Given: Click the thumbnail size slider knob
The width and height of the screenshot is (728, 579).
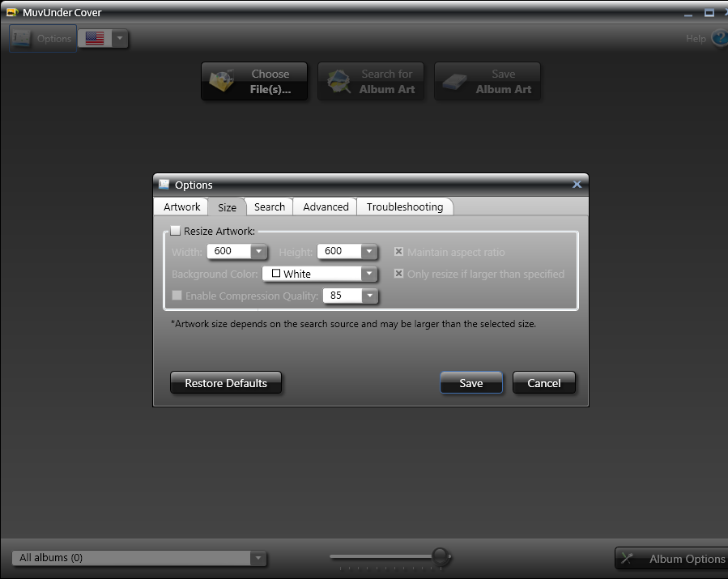Looking at the screenshot, I should point(441,556).
